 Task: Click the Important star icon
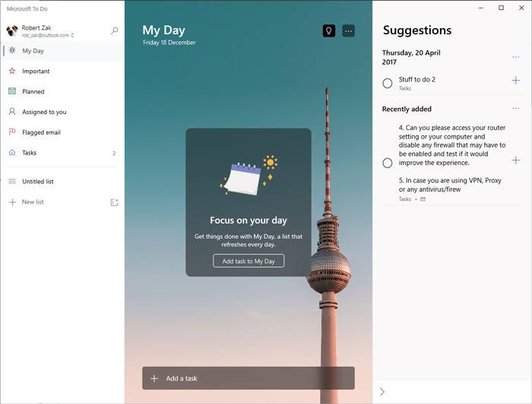pyautogui.click(x=12, y=71)
